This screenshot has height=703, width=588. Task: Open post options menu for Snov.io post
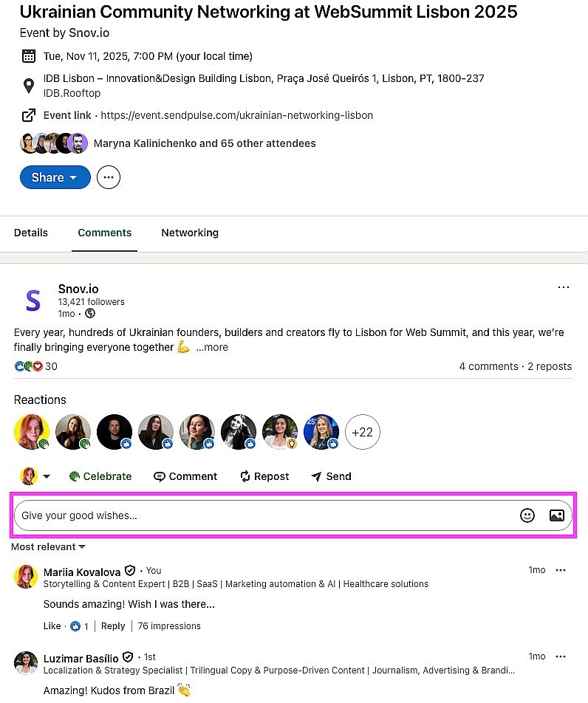[564, 287]
